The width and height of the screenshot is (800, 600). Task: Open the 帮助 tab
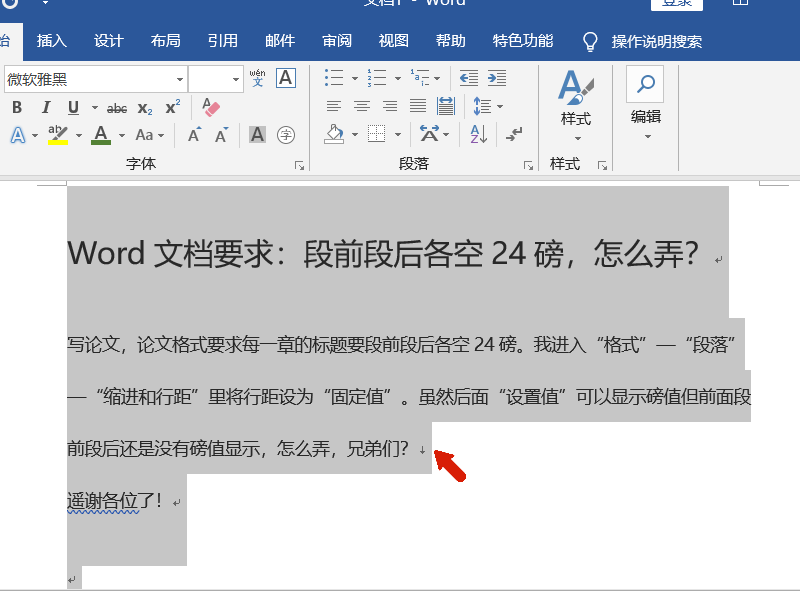451,41
